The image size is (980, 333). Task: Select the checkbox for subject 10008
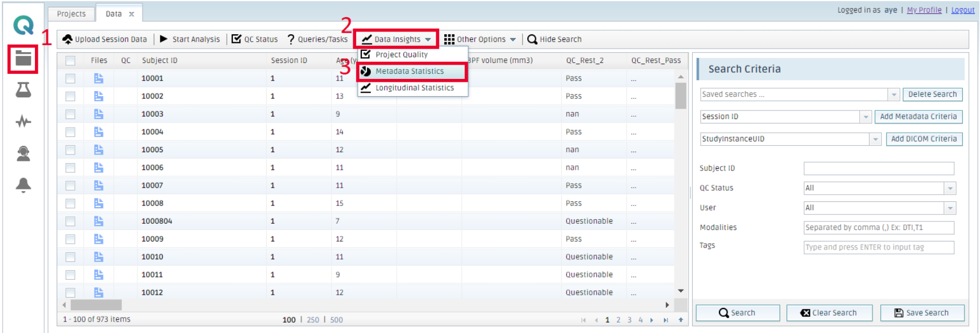[70, 203]
